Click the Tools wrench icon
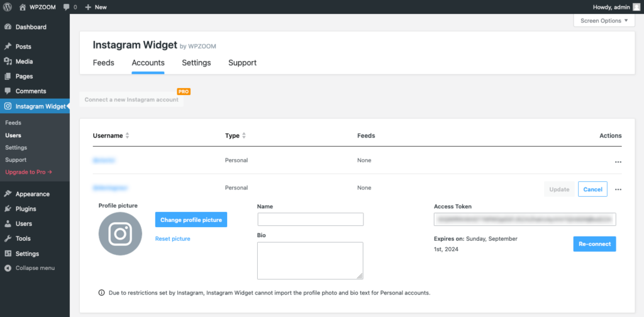644x317 pixels. 8,238
